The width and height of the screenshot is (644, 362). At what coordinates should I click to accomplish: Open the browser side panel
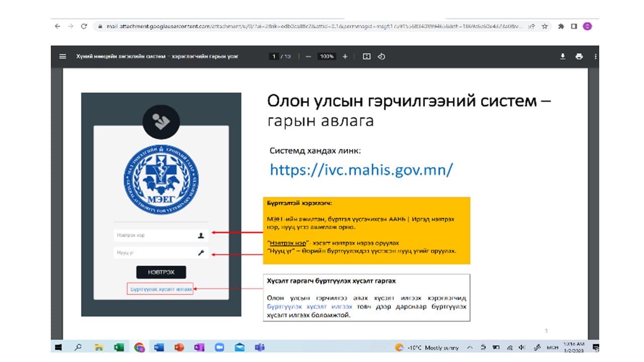pyautogui.click(x=574, y=26)
